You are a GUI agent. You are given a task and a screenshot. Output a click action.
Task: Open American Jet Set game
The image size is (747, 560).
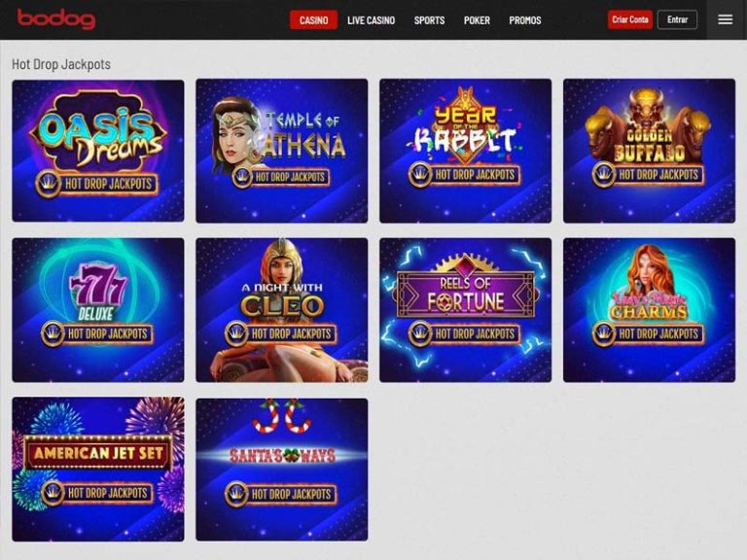coord(98,469)
